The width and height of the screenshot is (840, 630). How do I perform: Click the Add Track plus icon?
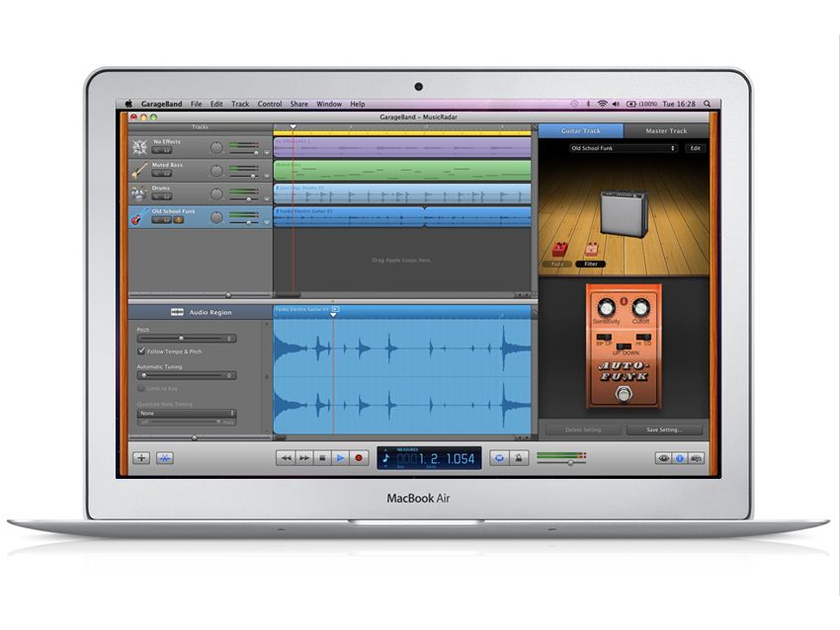(x=139, y=457)
